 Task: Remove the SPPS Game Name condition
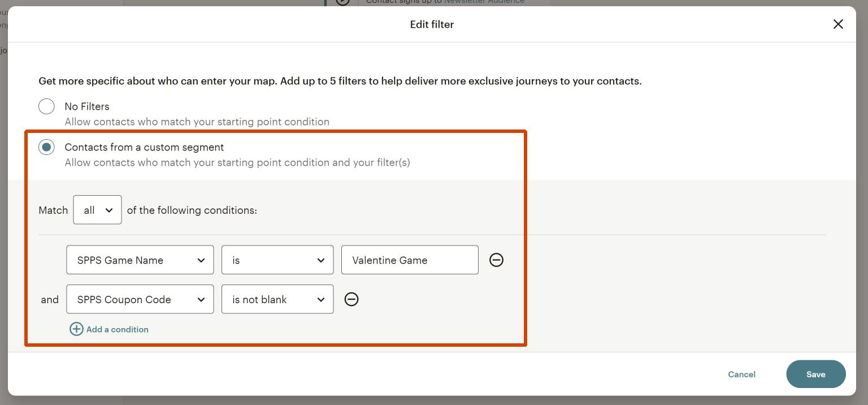click(496, 260)
